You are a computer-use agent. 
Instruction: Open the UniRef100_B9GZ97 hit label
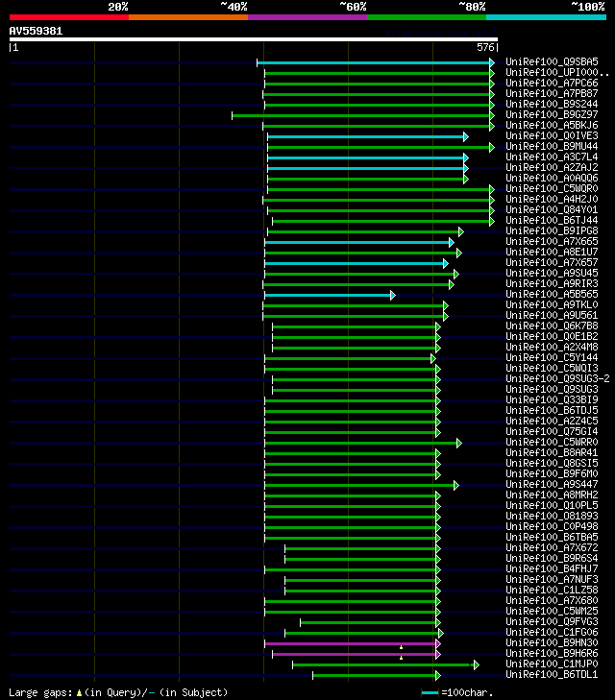click(x=552, y=114)
